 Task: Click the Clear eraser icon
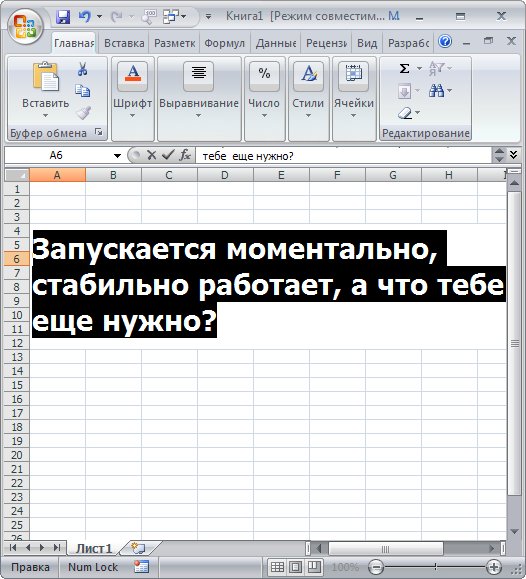click(x=405, y=113)
